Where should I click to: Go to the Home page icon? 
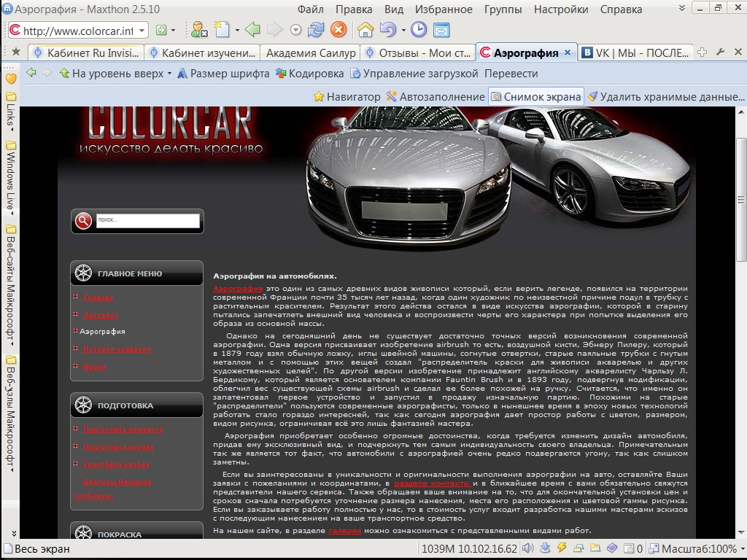click(x=365, y=30)
